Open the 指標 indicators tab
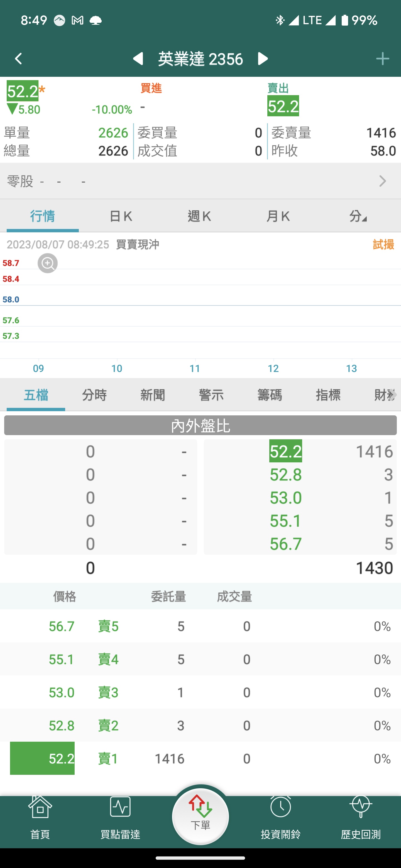 pyautogui.click(x=328, y=394)
